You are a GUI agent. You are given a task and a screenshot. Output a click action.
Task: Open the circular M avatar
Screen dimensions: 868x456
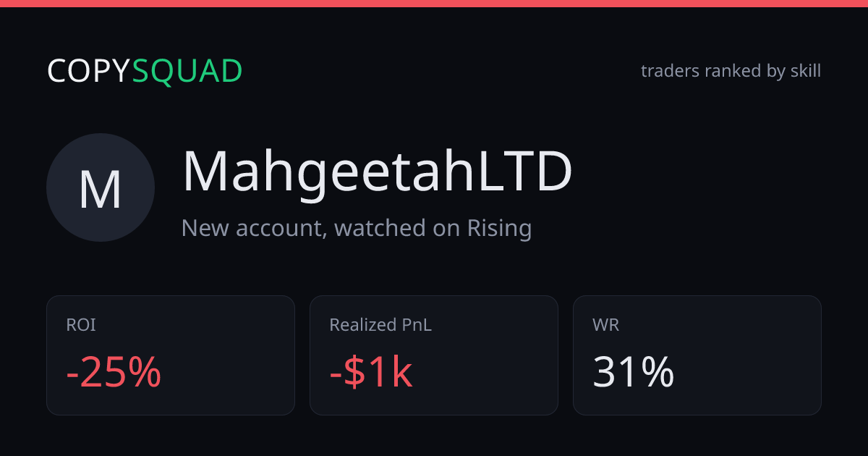coord(101,187)
